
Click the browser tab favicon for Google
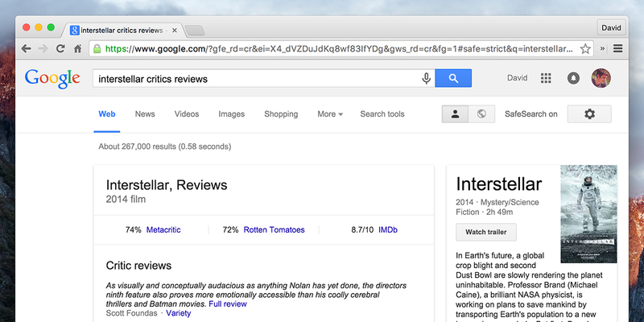coord(74,31)
